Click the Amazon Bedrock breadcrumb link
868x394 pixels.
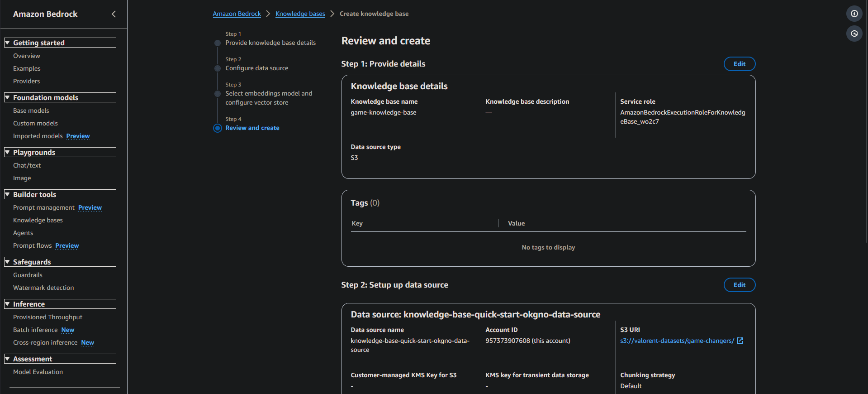point(237,14)
